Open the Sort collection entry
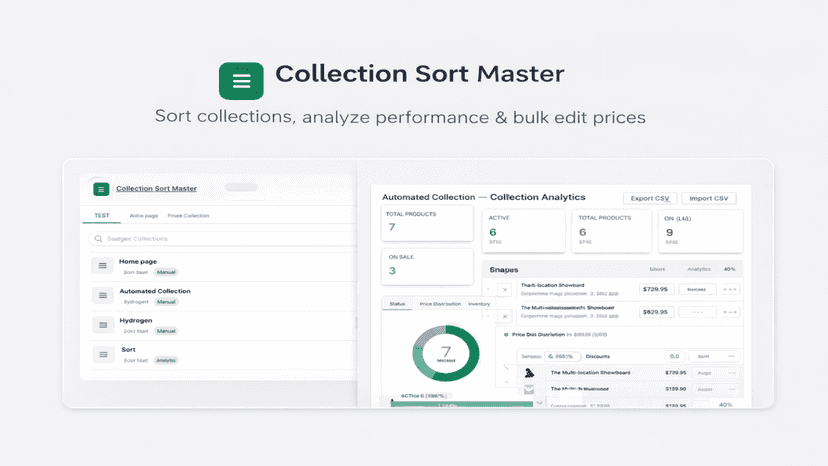The width and height of the screenshot is (828, 466). (x=128, y=350)
